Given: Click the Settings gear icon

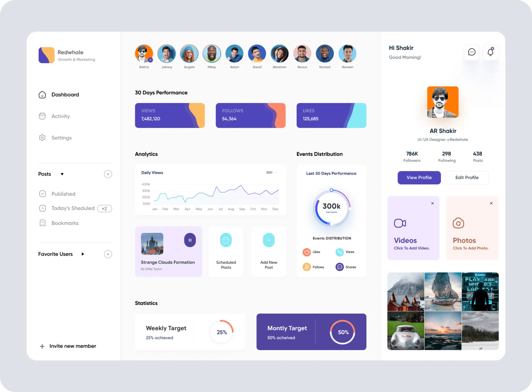Looking at the screenshot, I should point(42,137).
